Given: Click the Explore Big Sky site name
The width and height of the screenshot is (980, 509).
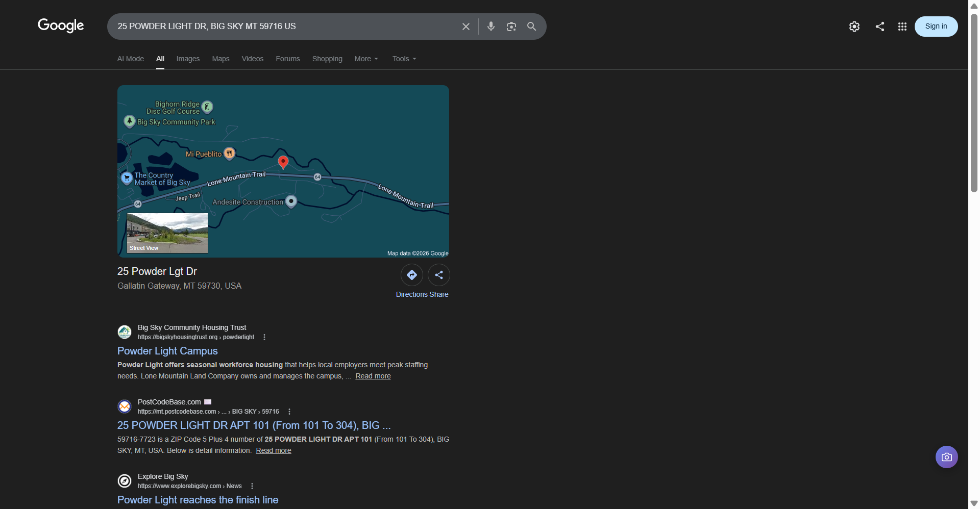Looking at the screenshot, I should pos(163,476).
